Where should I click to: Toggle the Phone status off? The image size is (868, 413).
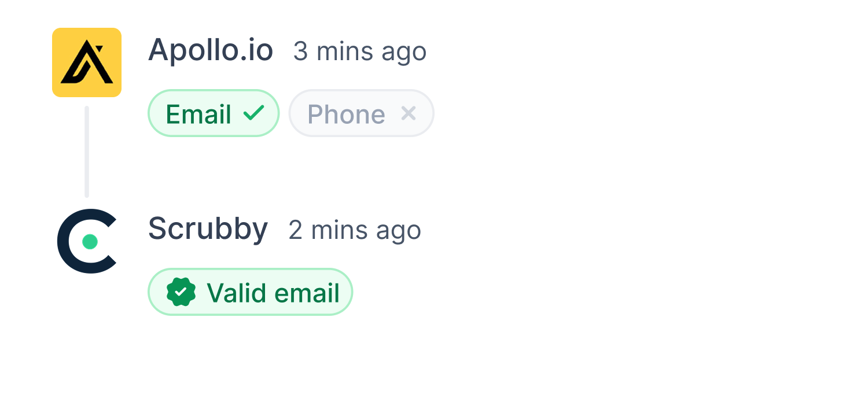pyautogui.click(x=361, y=113)
